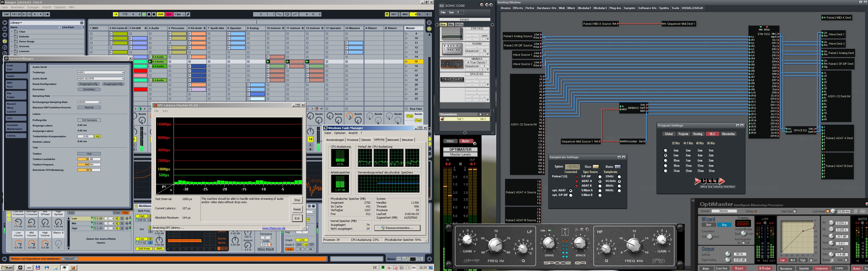
Task: Click Reset in DPC Latency Checker
Action: click(297, 209)
